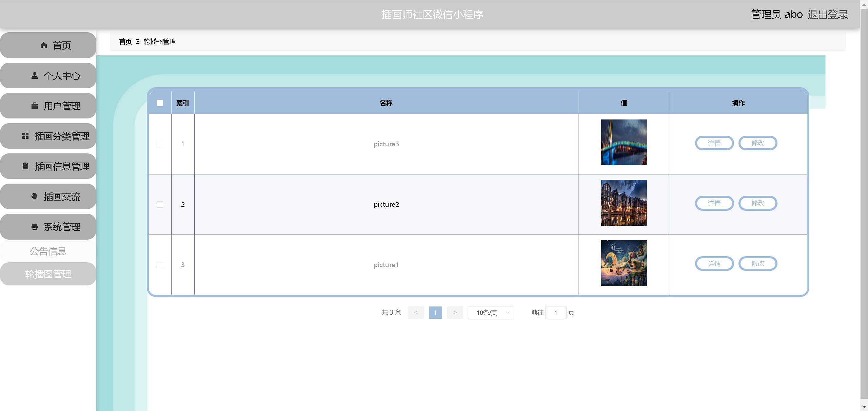The height and width of the screenshot is (411, 868).
Task: Click the briefcase icon beside 用户管理
Action: coord(34,106)
